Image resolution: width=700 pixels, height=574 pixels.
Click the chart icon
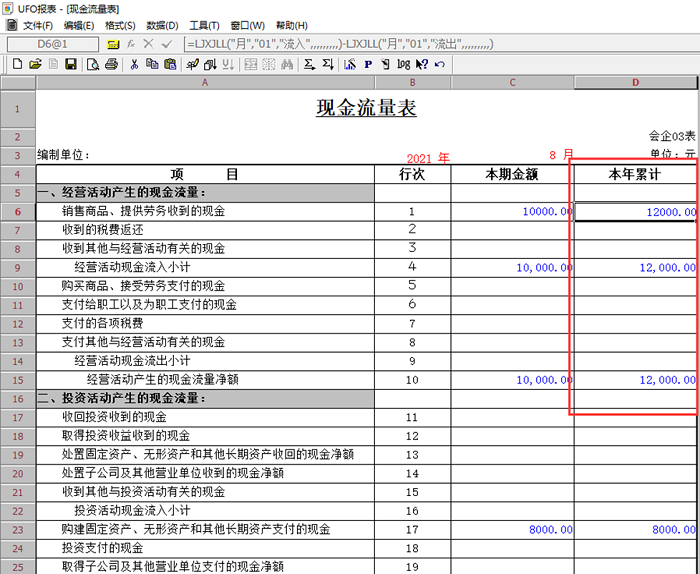point(350,64)
